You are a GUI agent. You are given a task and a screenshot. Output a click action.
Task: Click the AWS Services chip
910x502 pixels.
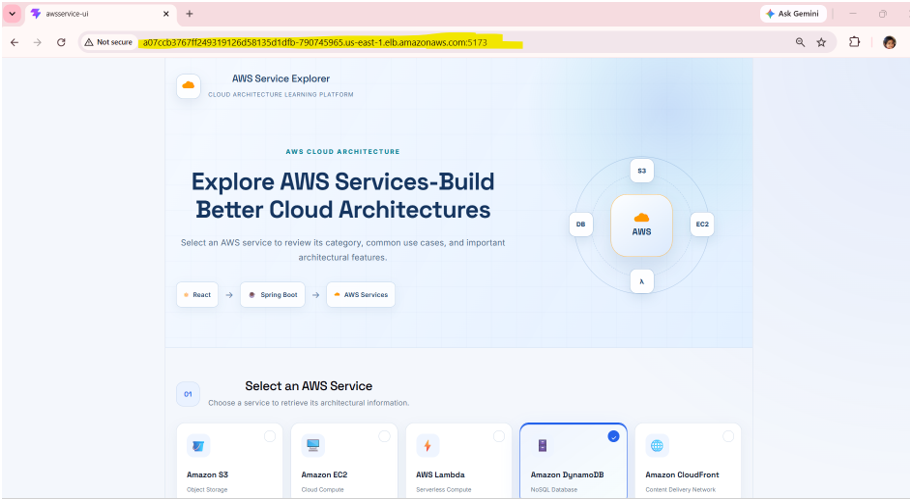coord(361,295)
